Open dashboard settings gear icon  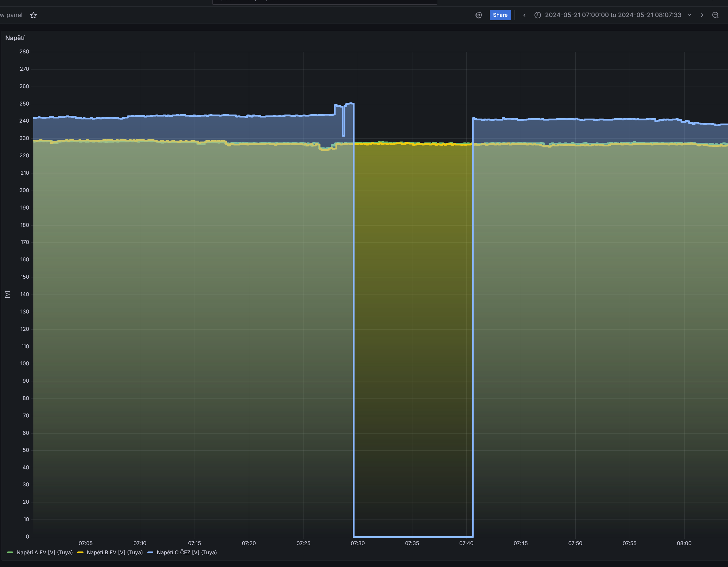[479, 15]
